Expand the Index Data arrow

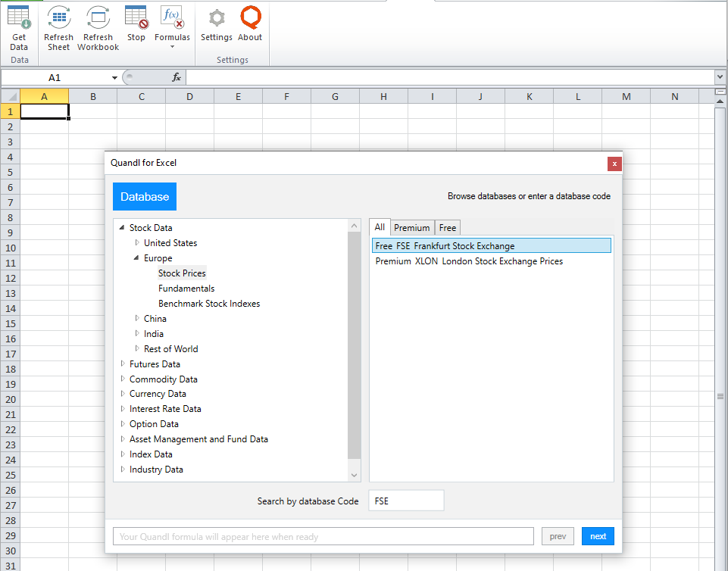123,454
